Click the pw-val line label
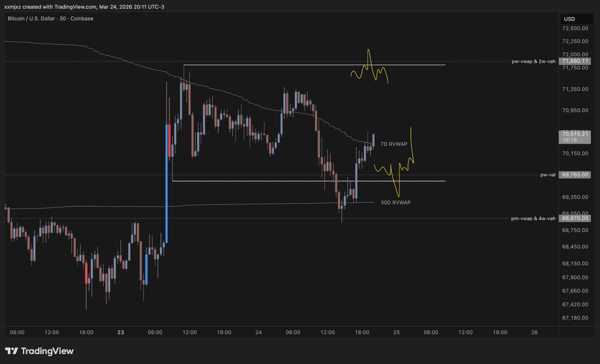Image resolution: width=600 pixels, height=364 pixels. [548, 175]
